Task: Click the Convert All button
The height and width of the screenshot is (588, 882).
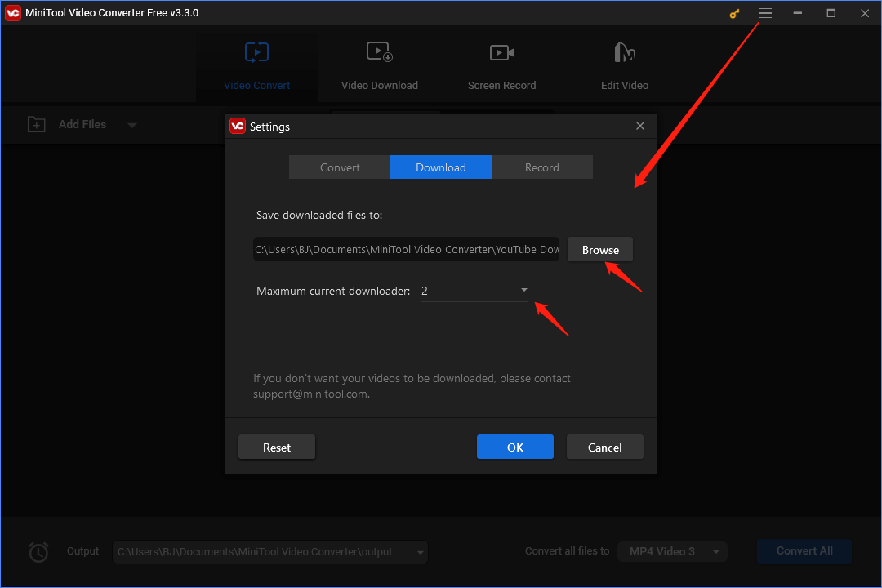Action: 804,551
